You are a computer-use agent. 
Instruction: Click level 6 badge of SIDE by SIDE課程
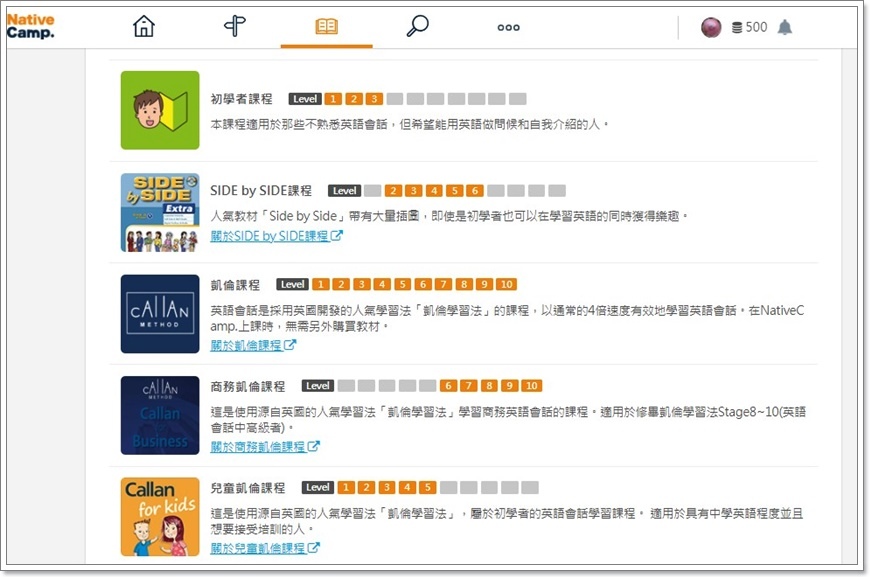coord(475,191)
